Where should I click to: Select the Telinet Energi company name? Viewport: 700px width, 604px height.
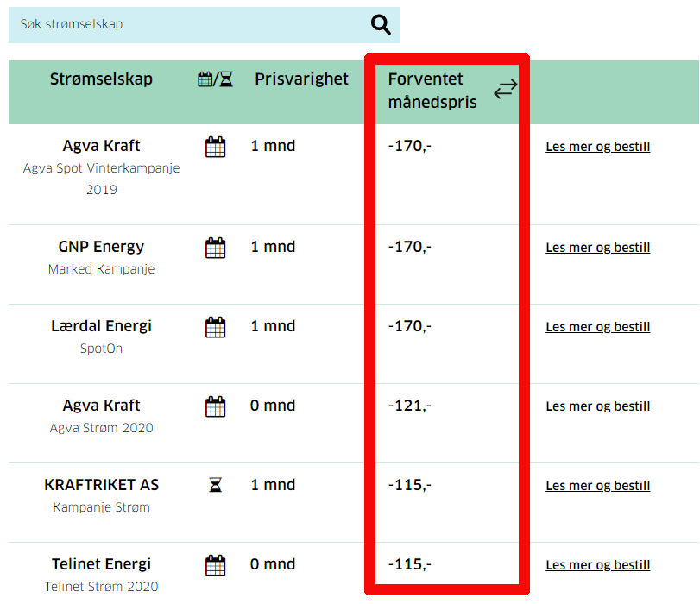[101, 564]
